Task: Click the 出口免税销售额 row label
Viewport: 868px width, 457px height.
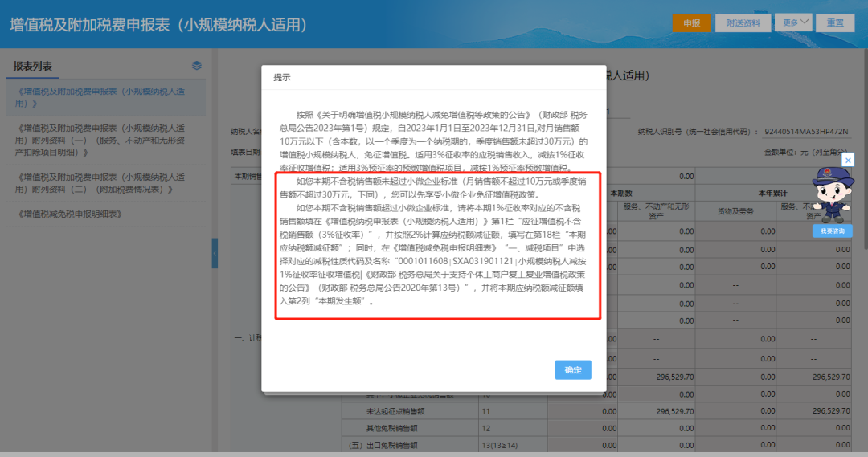Action: coord(383,445)
